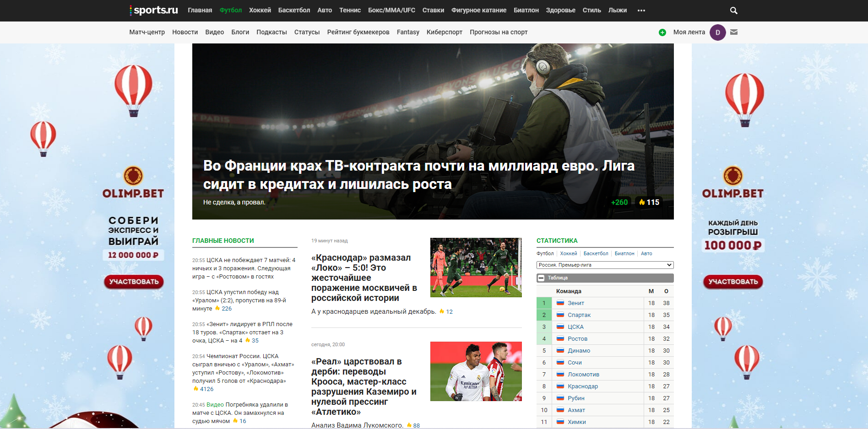
Task: Go to Главная in top navigation
Action: (x=200, y=10)
